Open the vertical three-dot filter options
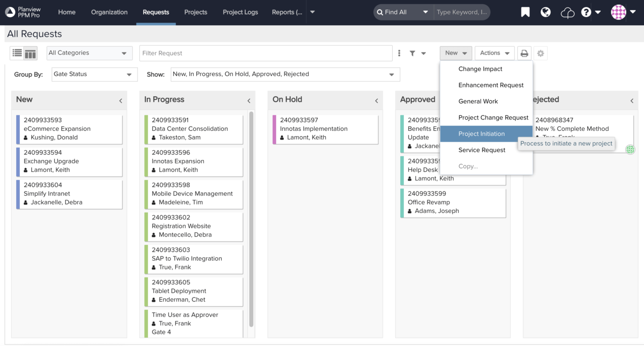The width and height of the screenshot is (644, 346). pyautogui.click(x=399, y=53)
